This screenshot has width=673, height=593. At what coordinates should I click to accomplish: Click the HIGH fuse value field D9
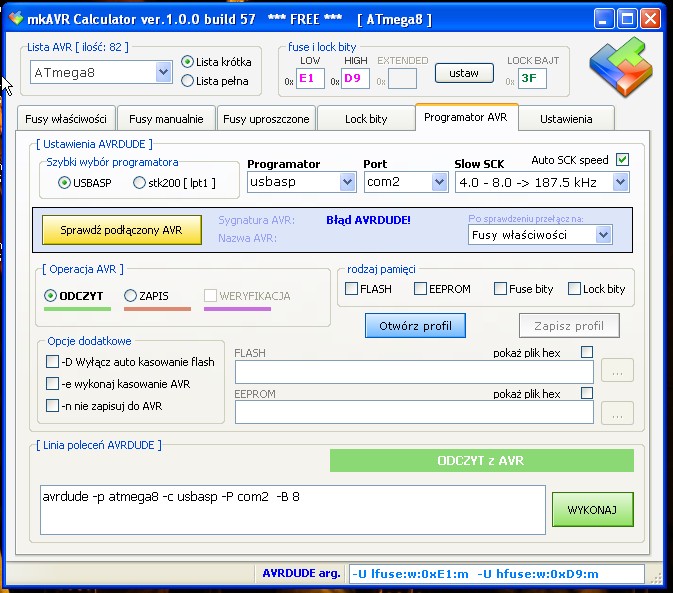pyautogui.click(x=355, y=79)
